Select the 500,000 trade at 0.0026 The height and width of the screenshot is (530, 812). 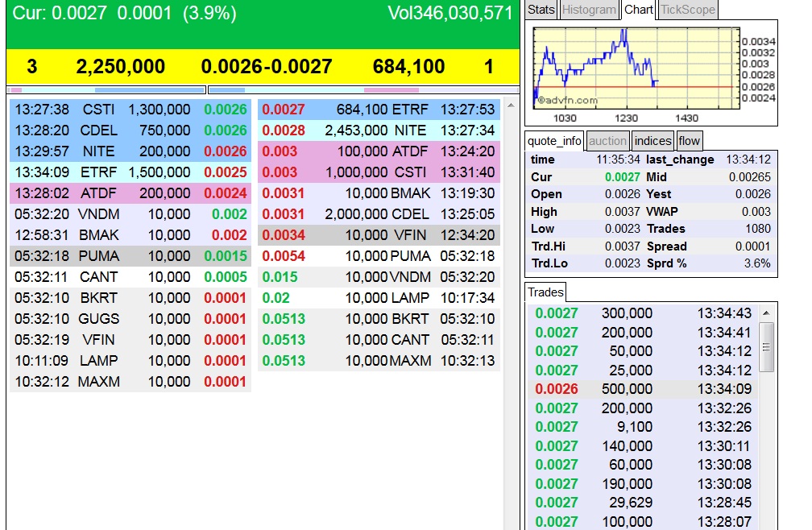click(644, 388)
